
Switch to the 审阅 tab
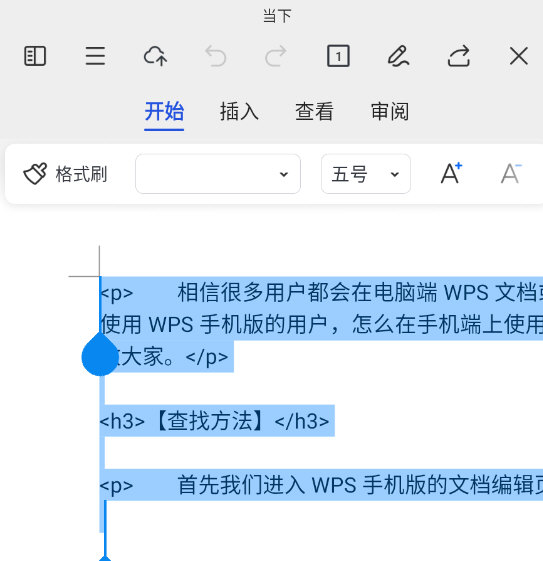point(390,111)
